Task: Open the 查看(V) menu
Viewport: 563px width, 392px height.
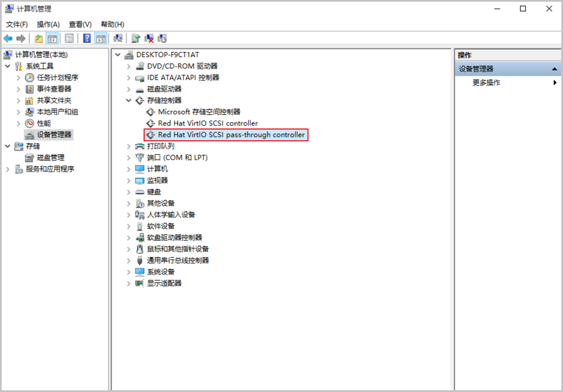Action: [80, 24]
